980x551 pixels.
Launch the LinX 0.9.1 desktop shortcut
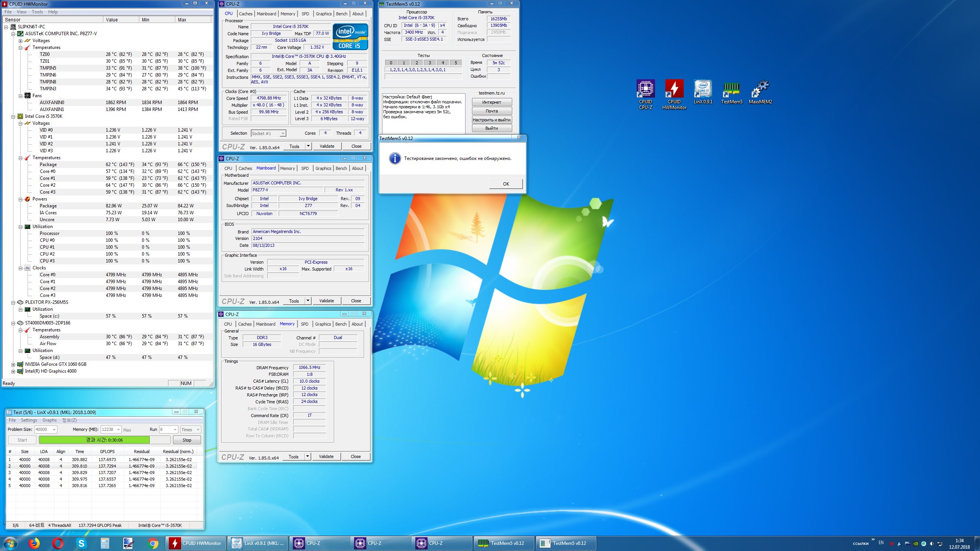pyautogui.click(x=703, y=92)
